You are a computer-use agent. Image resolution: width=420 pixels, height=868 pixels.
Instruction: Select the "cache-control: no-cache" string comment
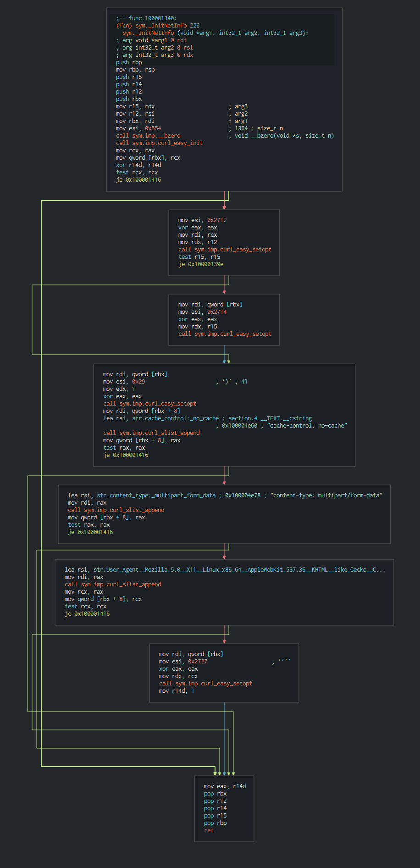307,426
